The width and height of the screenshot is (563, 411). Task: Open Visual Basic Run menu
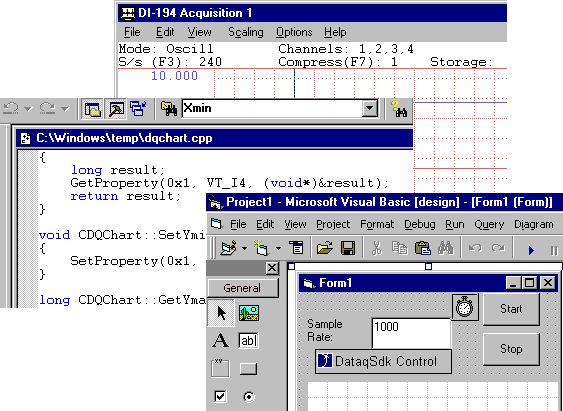(455, 224)
